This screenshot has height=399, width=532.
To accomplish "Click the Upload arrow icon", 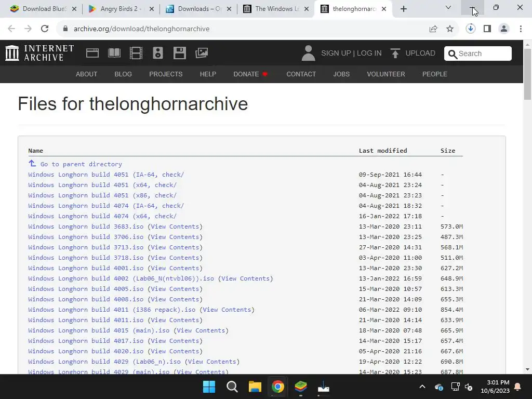I will 395,54.
